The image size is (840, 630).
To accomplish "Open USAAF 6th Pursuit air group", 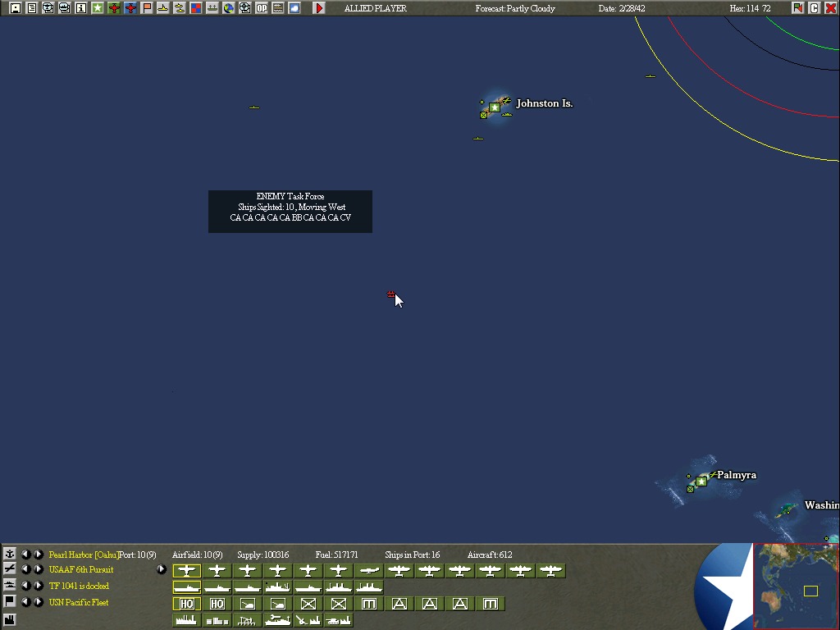I will 81,569.
